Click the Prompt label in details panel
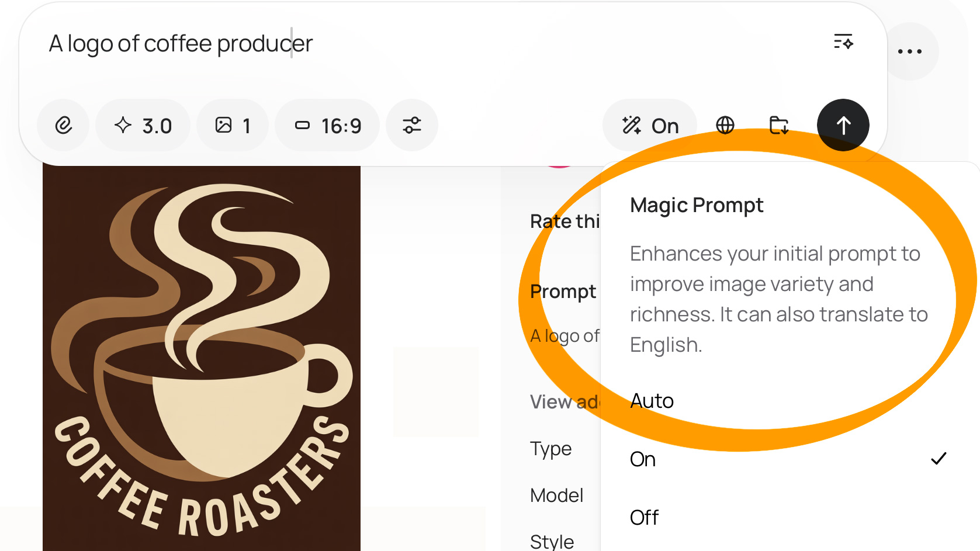 point(563,291)
